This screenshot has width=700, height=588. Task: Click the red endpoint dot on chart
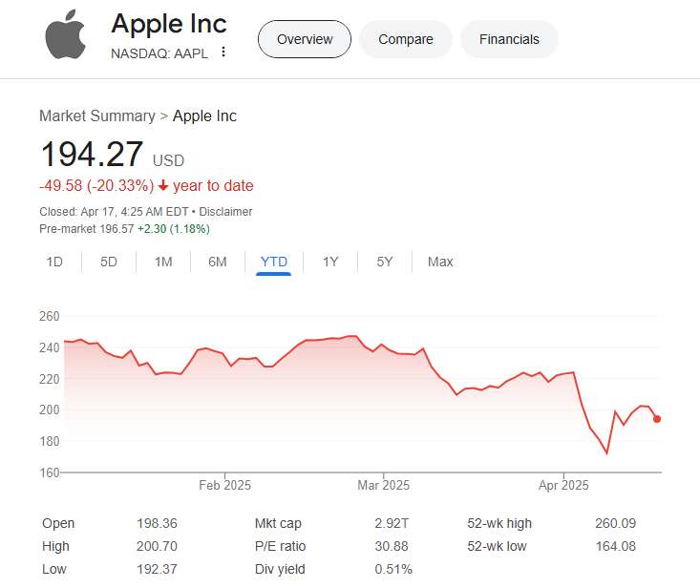pyautogui.click(x=657, y=418)
